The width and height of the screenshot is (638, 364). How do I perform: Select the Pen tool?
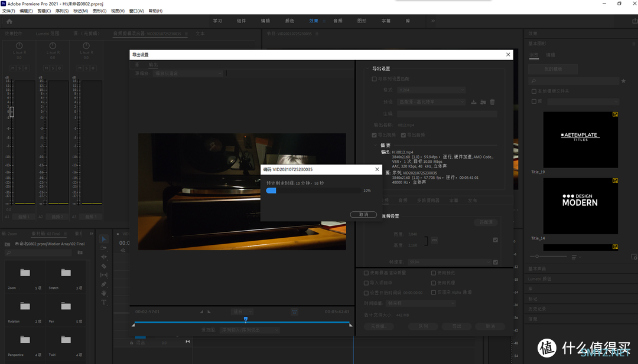(104, 284)
